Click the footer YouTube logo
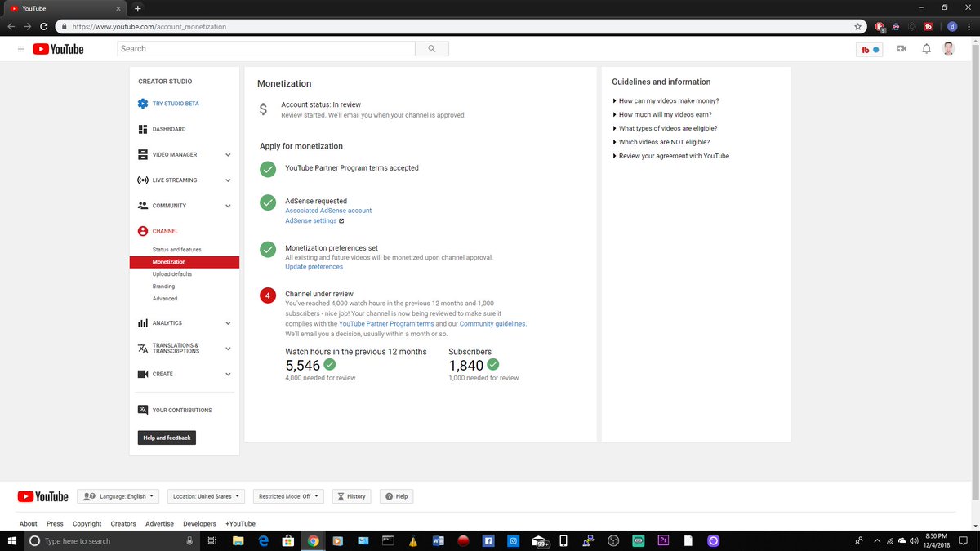Viewport: 980px width, 551px height. (x=43, y=496)
